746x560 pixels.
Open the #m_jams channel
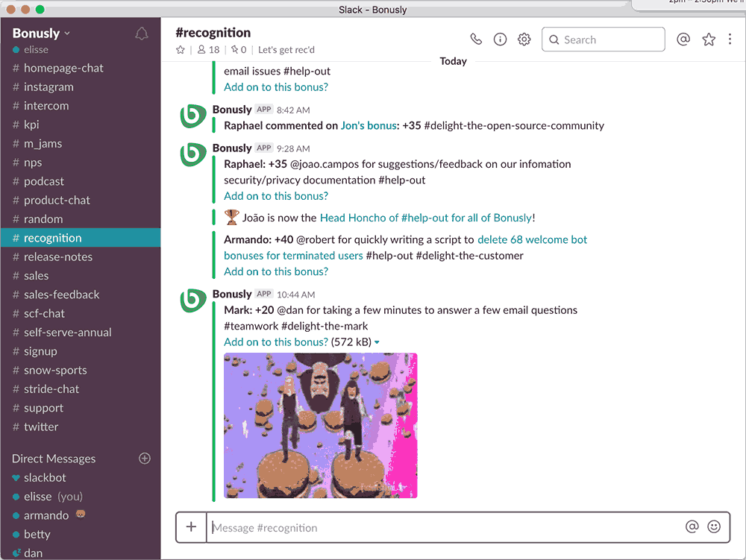[81, 144]
